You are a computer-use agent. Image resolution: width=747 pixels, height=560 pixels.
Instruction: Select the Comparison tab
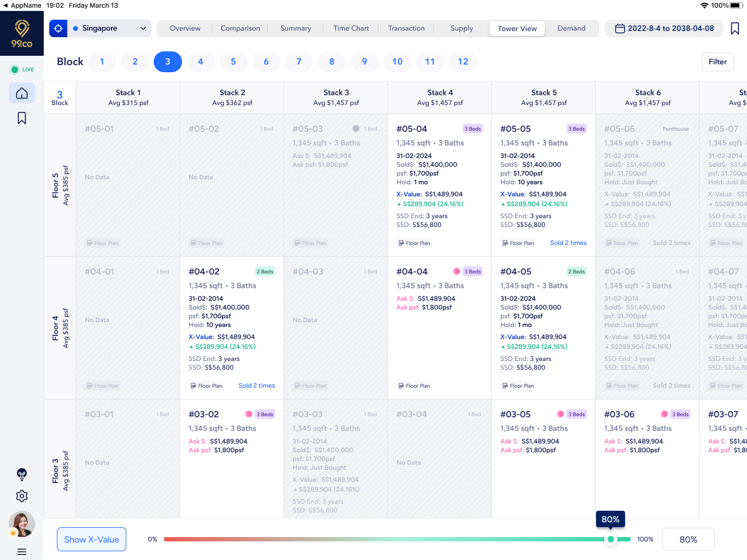coord(240,28)
